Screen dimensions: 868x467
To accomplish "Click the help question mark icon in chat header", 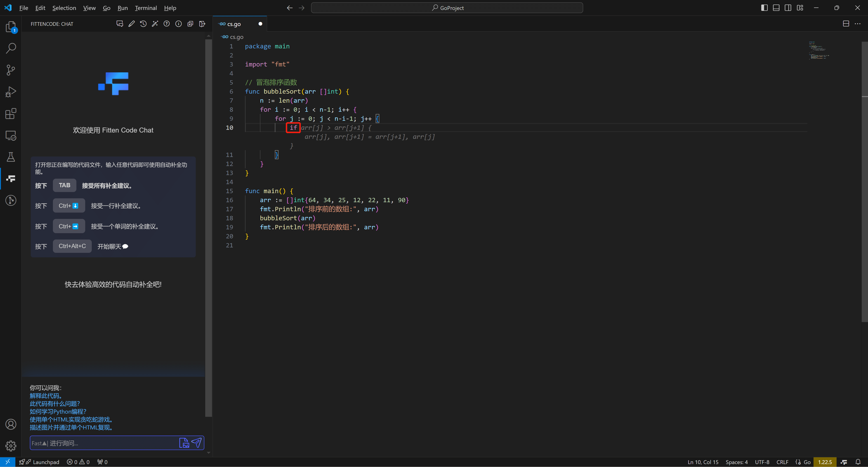I will (167, 24).
